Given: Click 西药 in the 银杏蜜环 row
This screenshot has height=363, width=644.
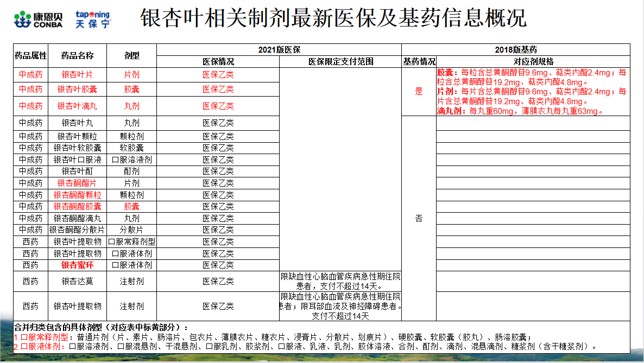Looking at the screenshot, I should [x=31, y=265].
